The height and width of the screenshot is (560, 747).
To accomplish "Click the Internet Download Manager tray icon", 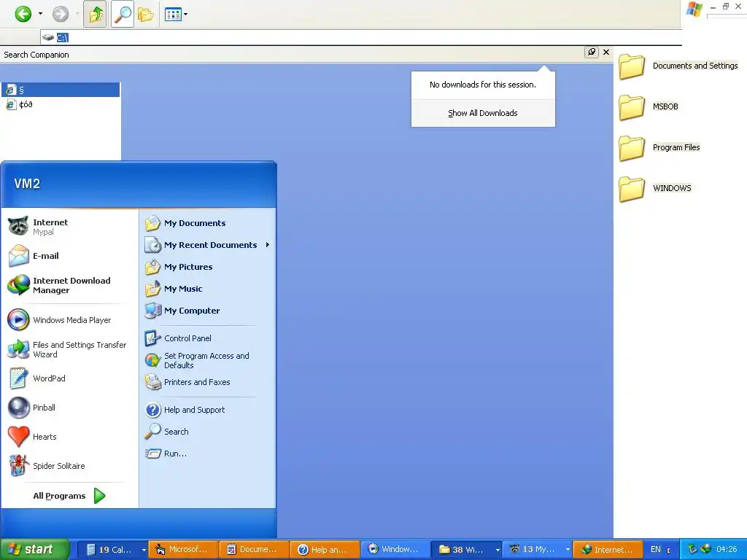I will click(x=705, y=549).
